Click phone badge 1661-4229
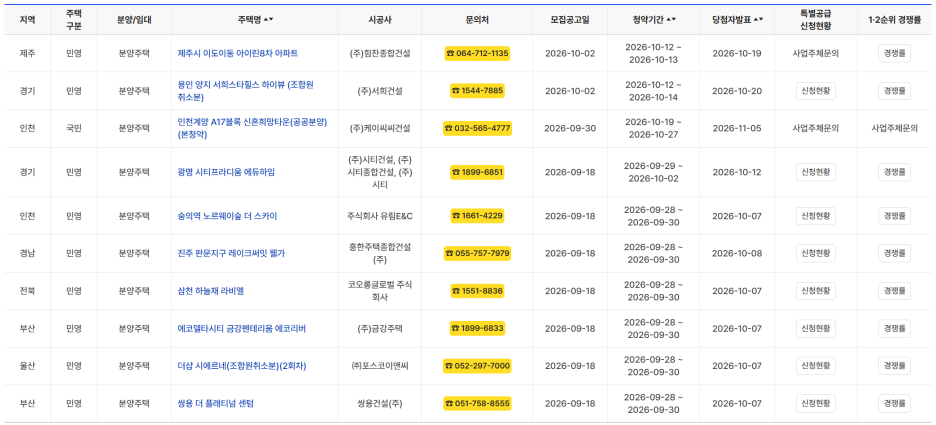 (x=477, y=215)
